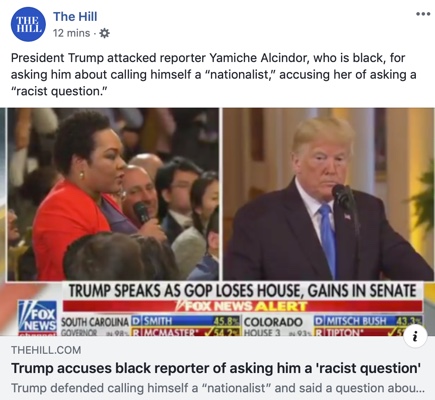
Task: Click the Fox News logo in the image
Action: 38,317
